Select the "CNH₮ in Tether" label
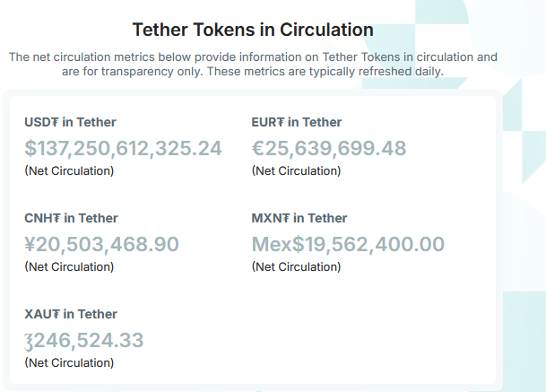Screen dimensions: 546x392 tap(71, 218)
